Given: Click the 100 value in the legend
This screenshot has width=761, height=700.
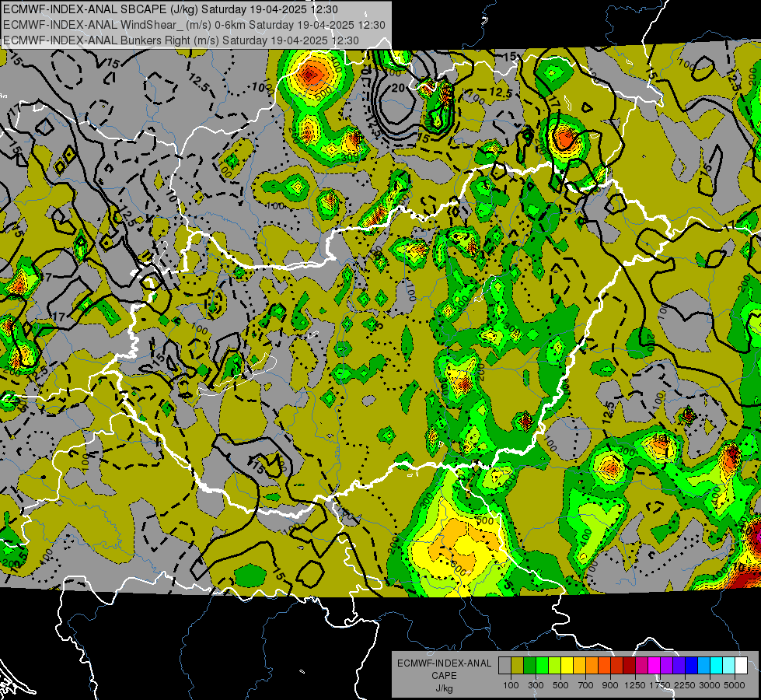Looking at the screenshot, I should click(511, 685).
